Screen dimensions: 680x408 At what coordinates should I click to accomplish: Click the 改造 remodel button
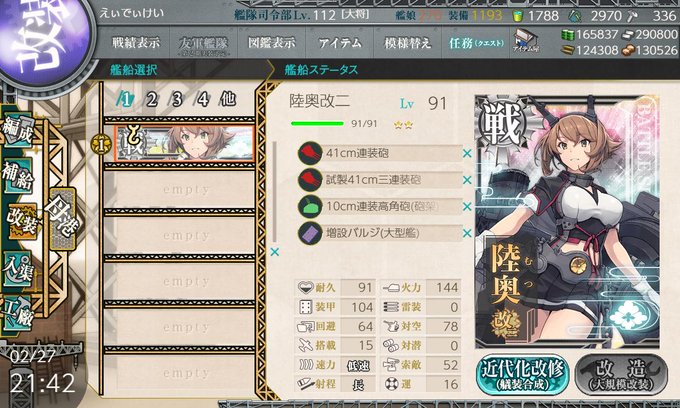621,375
